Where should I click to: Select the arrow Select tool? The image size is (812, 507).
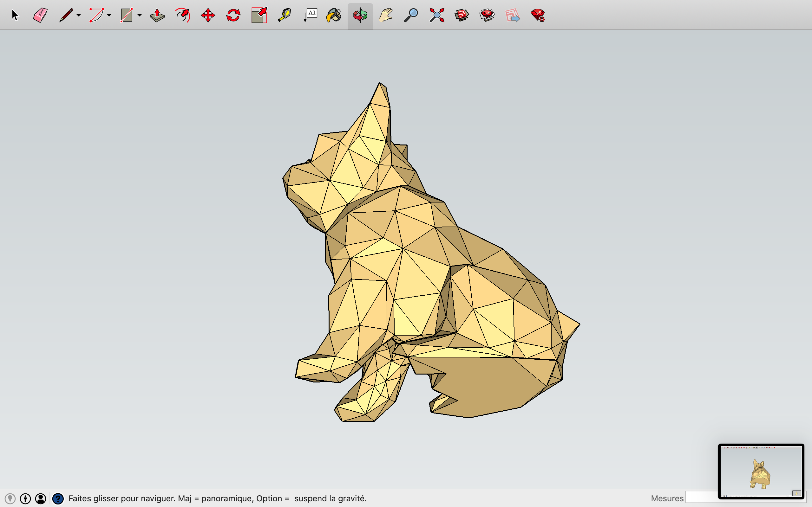[15, 15]
